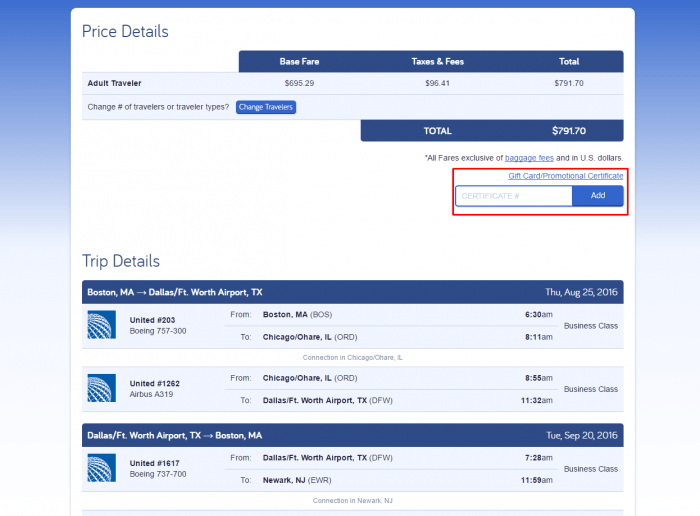Open Gift Card/Promotional Certificate link
Viewport: 700px width, 516px height.
566,176
